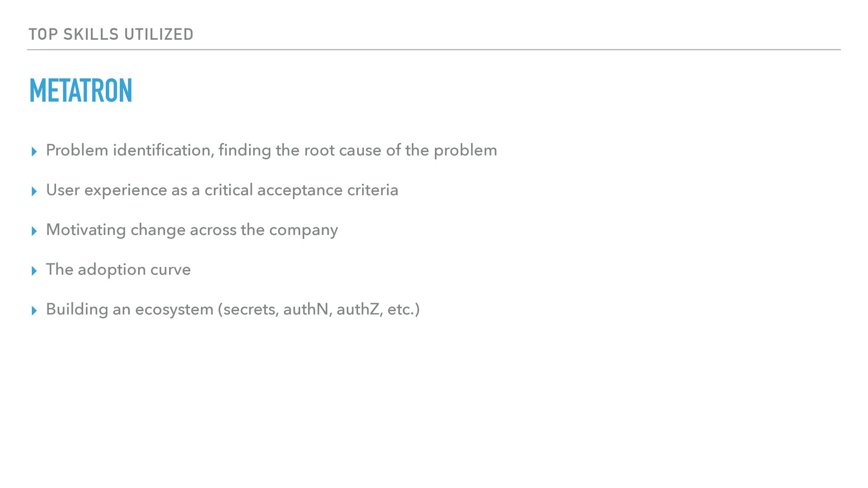Click the arrow bullet beside Problem identification
This screenshot has width=868, height=488.
pos(34,152)
